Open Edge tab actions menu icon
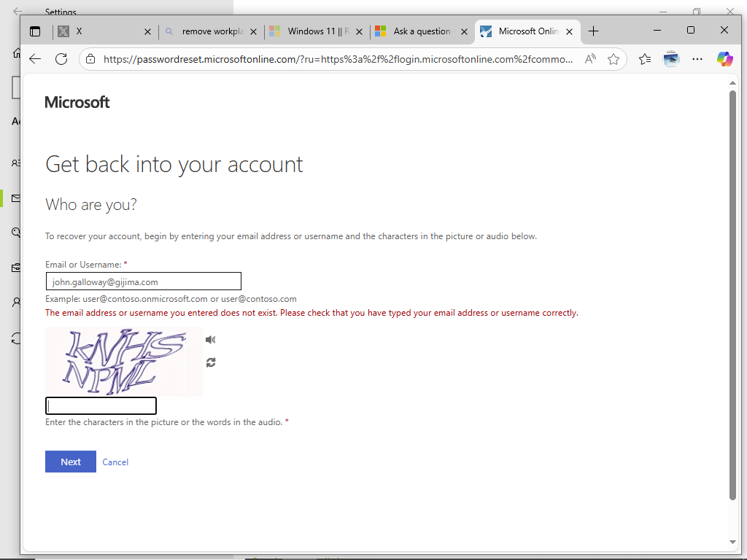This screenshot has width=747, height=560. (35, 31)
